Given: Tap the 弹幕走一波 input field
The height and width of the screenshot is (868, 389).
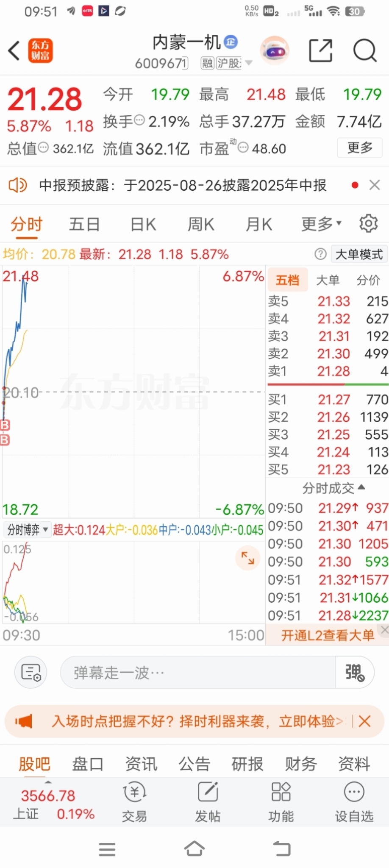Looking at the screenshot, I should pyautogui.click(x=198, y=672).
